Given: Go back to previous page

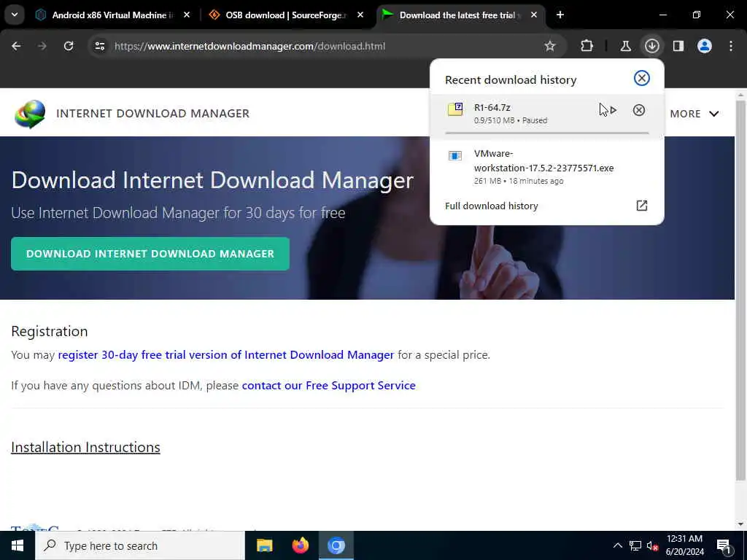Looking at the screenshot, I should pos(16,46).
